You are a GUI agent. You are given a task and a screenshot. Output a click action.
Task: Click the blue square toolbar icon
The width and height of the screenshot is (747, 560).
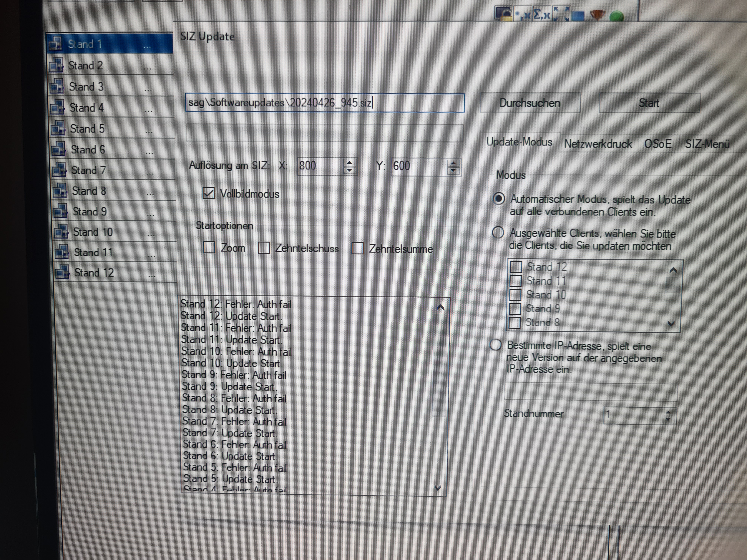click(x=578, y=16)
